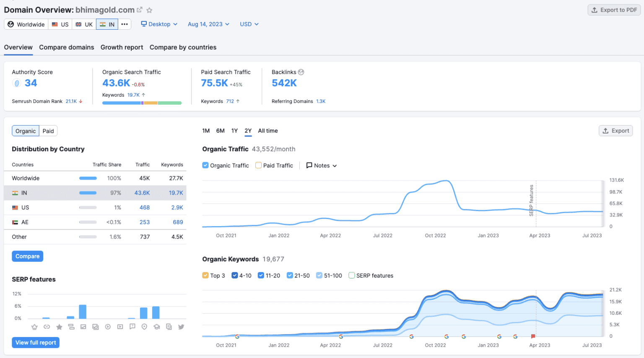Click the chart Export button
The height and width of the screenshot is (358, 644).
pos(616,131)
